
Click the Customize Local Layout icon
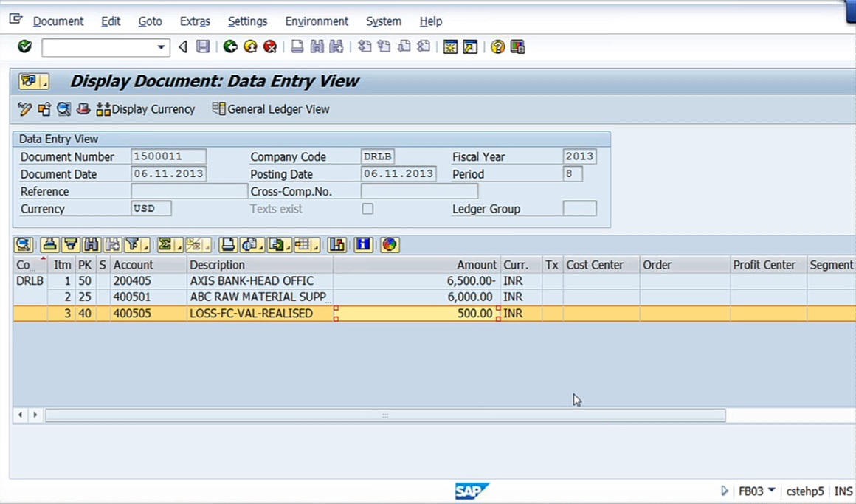click(x=517, y=47)
